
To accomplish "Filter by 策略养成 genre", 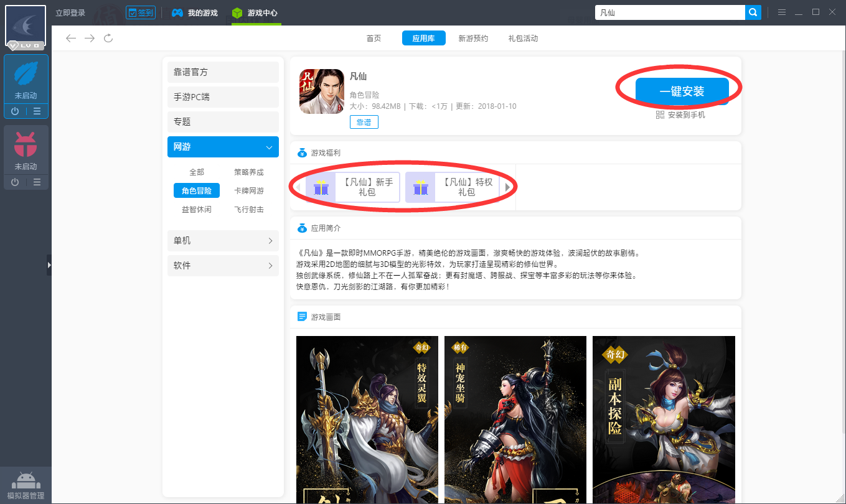I will pos(249,172).
